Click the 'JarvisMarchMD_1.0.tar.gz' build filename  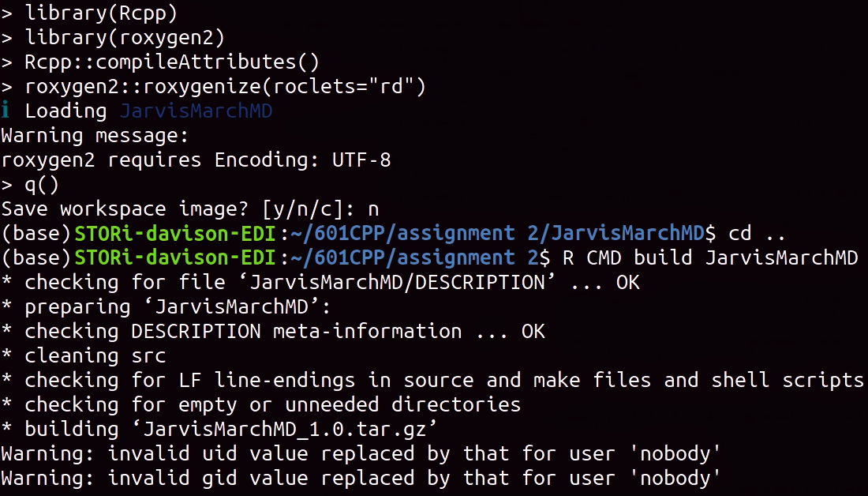coord(290,430)
